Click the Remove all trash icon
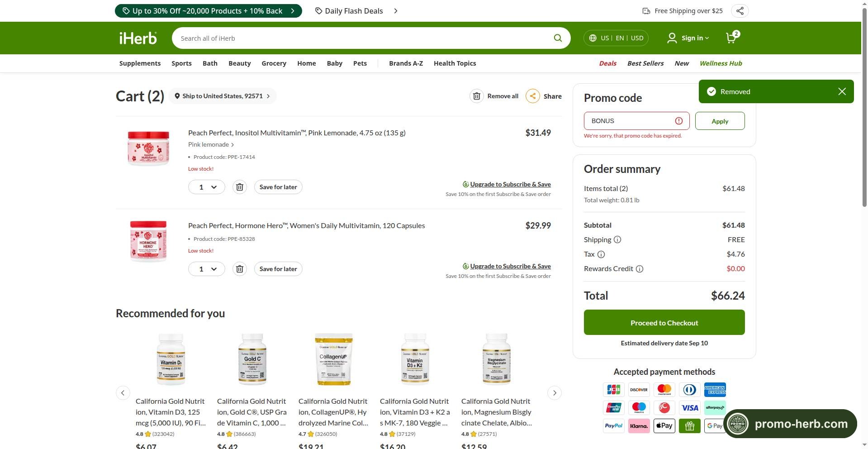 [x=477, y=96]
